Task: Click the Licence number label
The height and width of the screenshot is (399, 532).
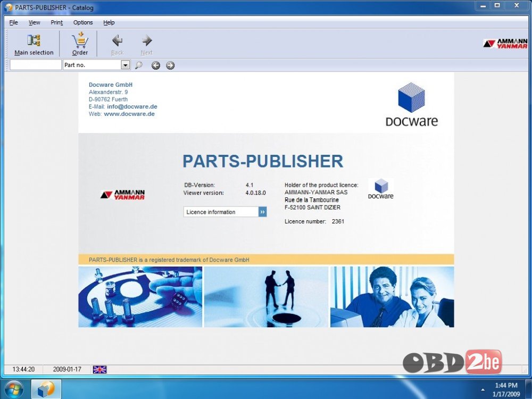Action: point(305,221)
